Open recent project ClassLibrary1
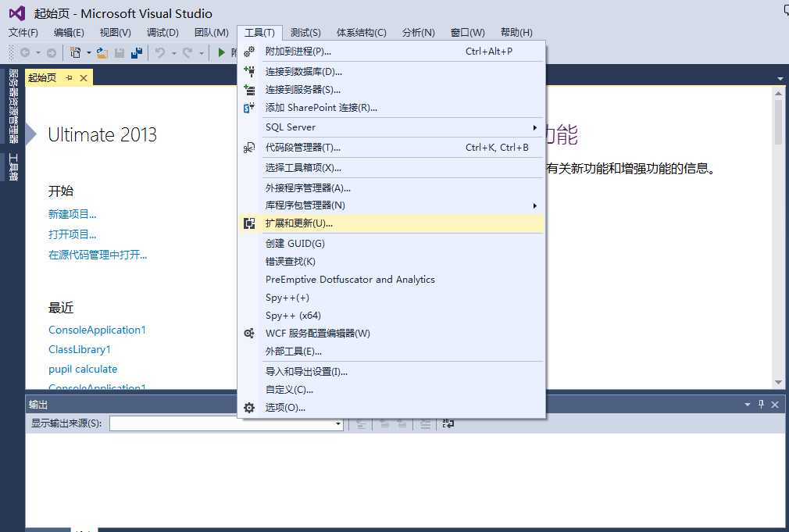Viewport: 789px width, 532px height. (x=80, y=349)
